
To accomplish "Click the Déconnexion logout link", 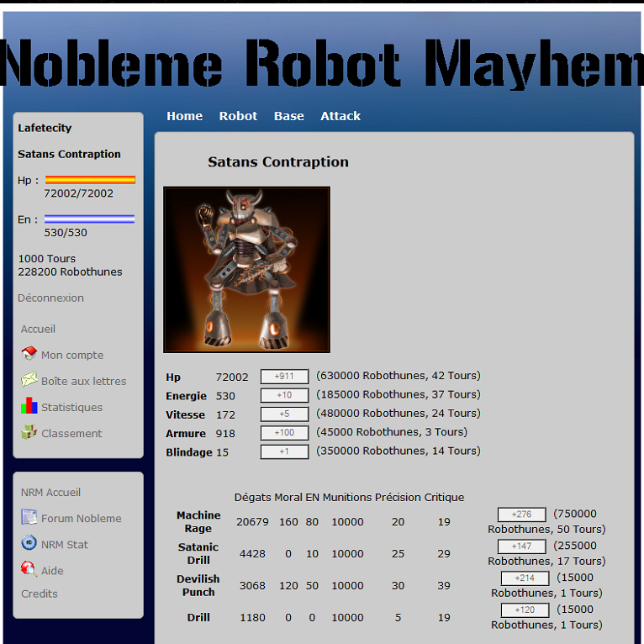I will (50, 298).
